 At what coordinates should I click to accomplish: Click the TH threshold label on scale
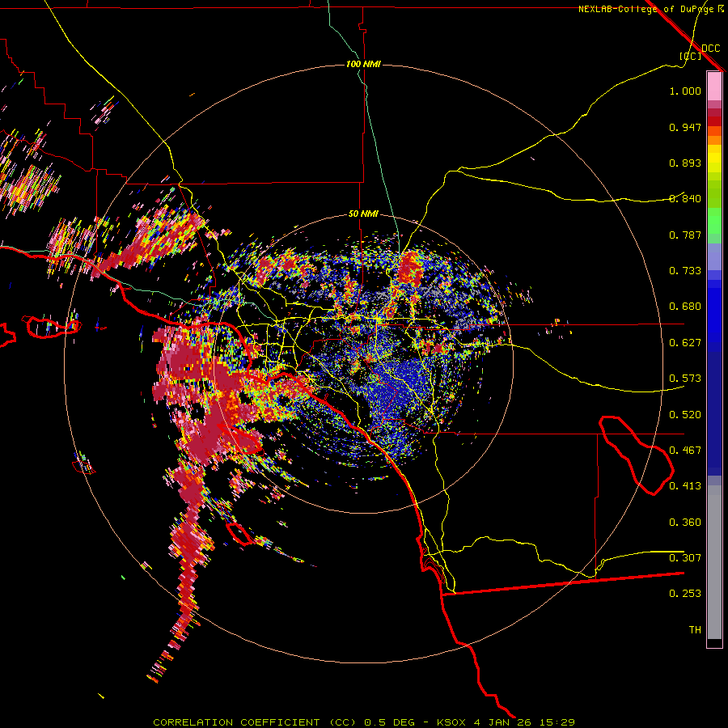tap(695, 630)
